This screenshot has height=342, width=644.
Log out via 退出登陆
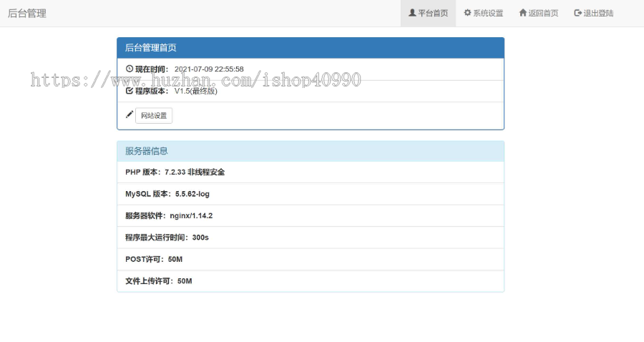coord(593,13)
